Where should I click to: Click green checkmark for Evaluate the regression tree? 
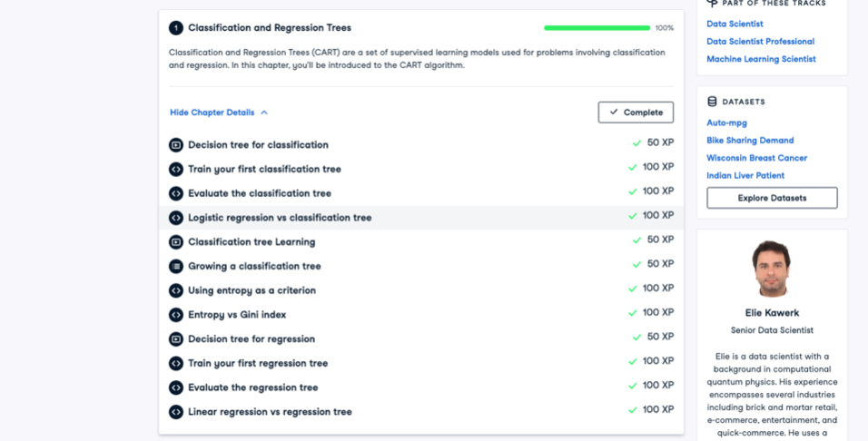click(x=633, y=387)
